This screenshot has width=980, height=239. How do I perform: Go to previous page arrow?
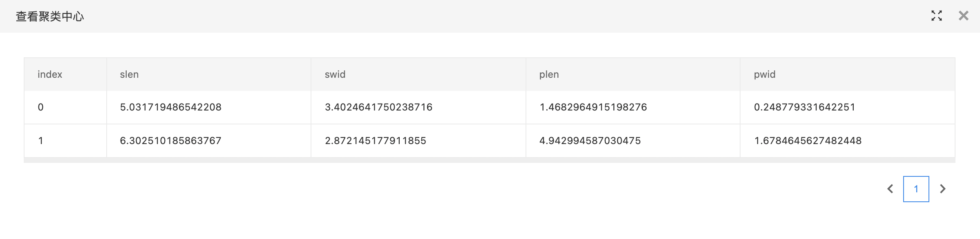890,189
